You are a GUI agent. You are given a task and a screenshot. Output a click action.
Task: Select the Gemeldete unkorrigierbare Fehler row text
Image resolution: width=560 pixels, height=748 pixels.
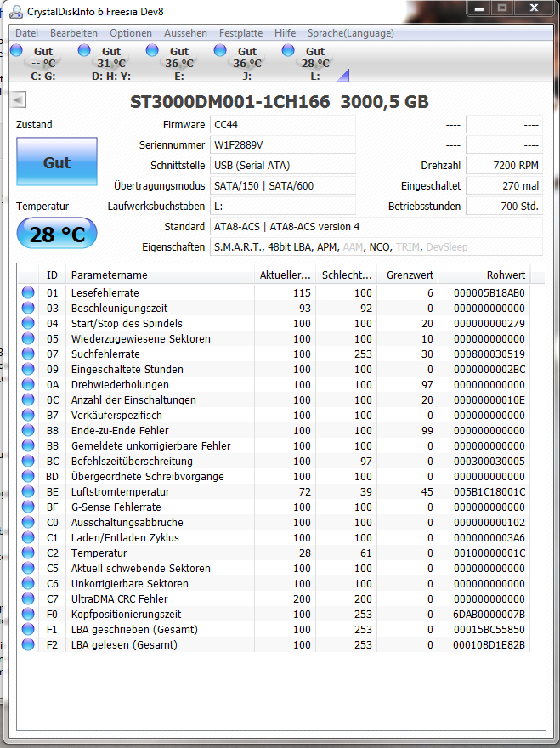pyautogui.click(x=150, y=445)
